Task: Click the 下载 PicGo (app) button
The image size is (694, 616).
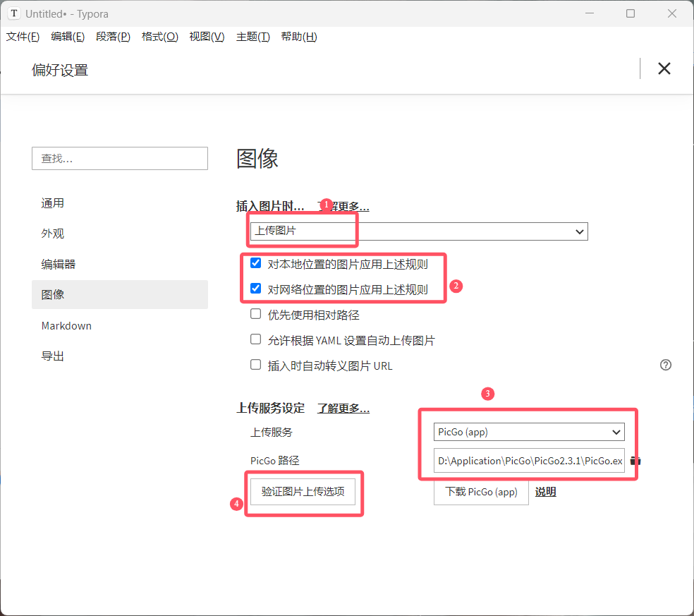Action: point(481,492)
